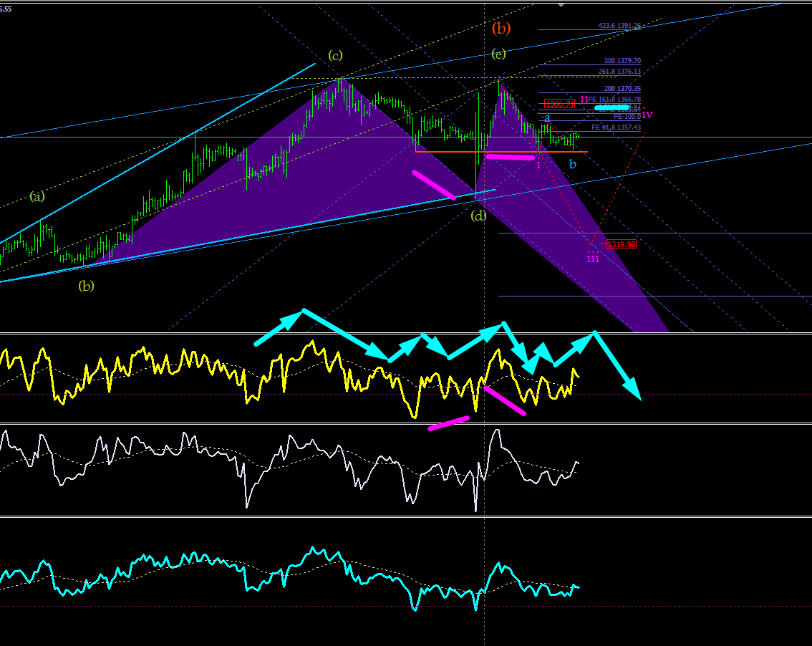Select the 300 1379.70 Fibonacci level label
The height and width of the screenshot is (646, 812).
622,61
